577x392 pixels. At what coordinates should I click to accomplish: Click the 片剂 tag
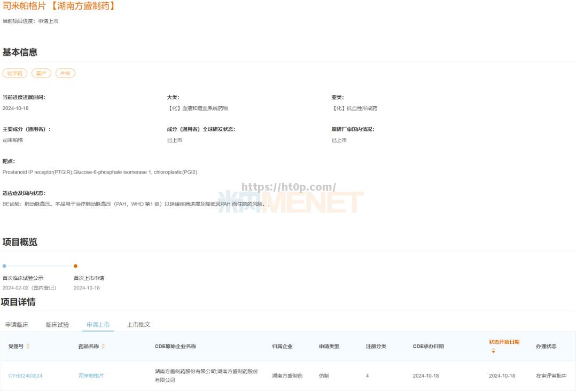[65, 73]
